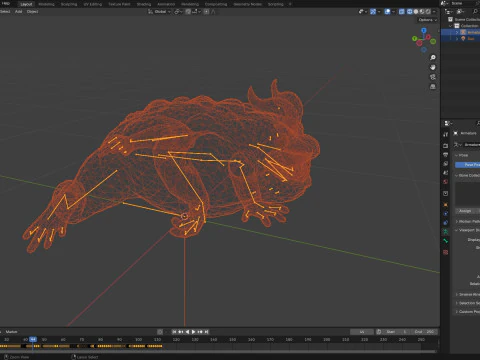Open the Output properties tab icon
The width and height of the screenshot is (480, 360).
[x=446, y=155]
